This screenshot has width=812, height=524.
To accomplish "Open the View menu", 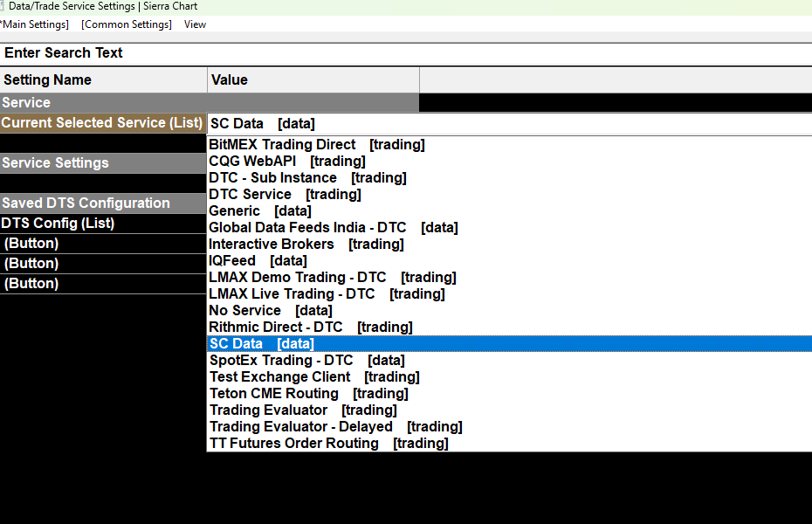I will (195, 24).
